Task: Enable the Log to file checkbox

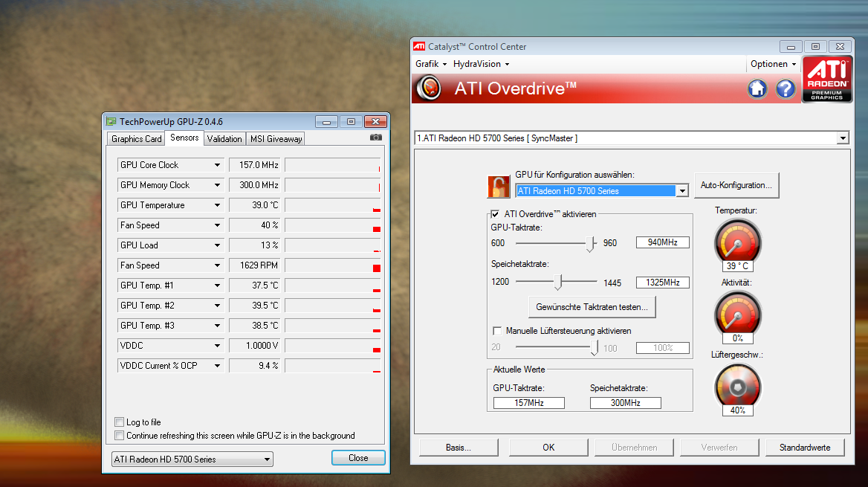Action: click(x=119, y=422)
